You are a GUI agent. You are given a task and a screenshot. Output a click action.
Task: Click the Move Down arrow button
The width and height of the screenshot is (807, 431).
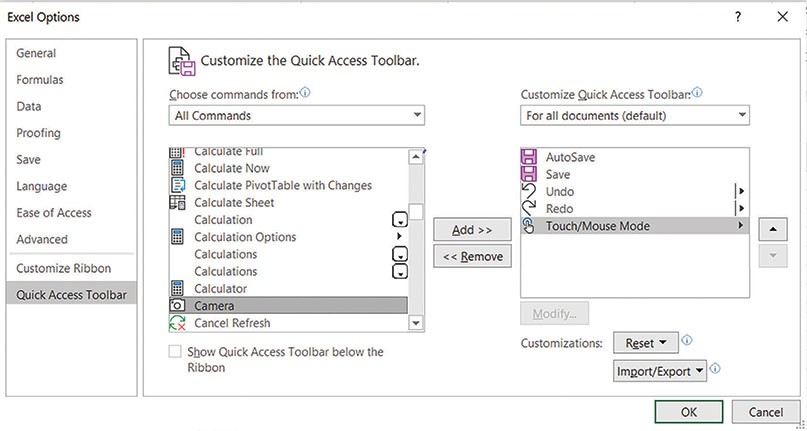[773, 256]
